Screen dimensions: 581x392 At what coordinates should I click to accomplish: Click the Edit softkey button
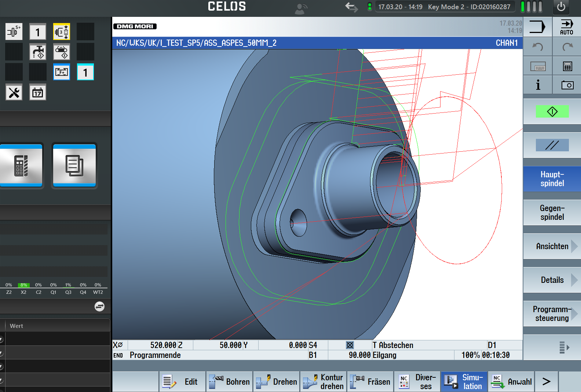182,382
